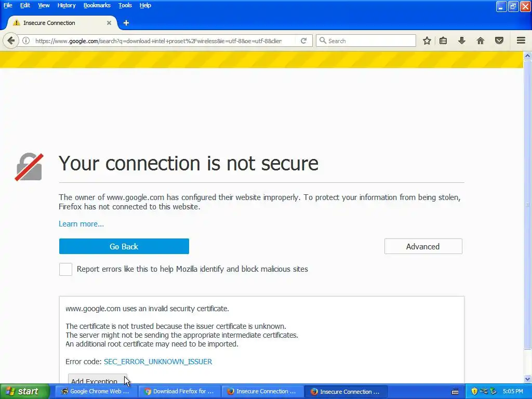Click the scrollbar down arrow
The width and height of the screenshot is (532, 399).
527,379
